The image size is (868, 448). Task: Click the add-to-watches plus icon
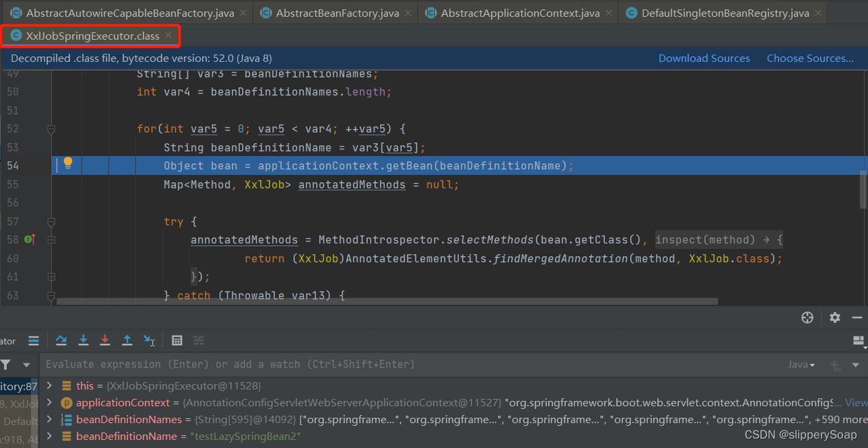tap(835, 365)
